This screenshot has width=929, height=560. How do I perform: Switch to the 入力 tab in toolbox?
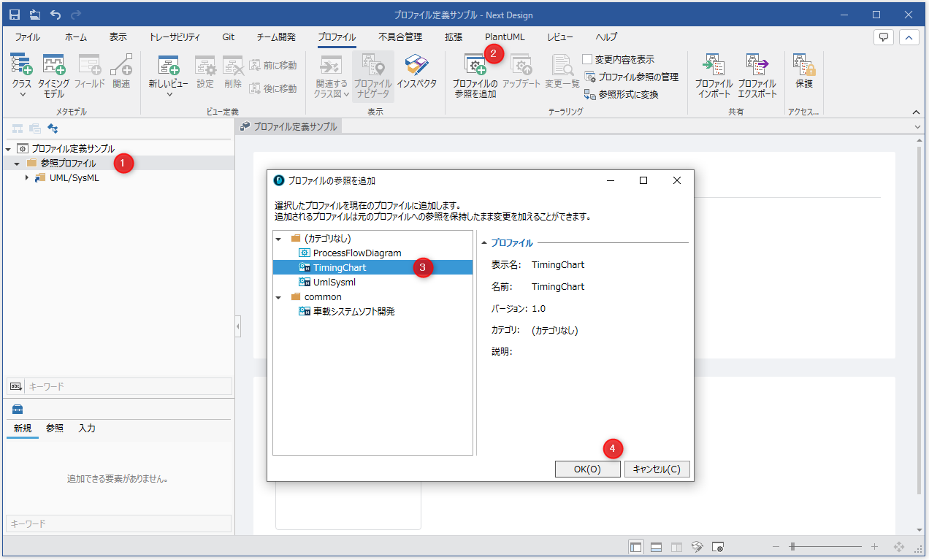(87, 429)
